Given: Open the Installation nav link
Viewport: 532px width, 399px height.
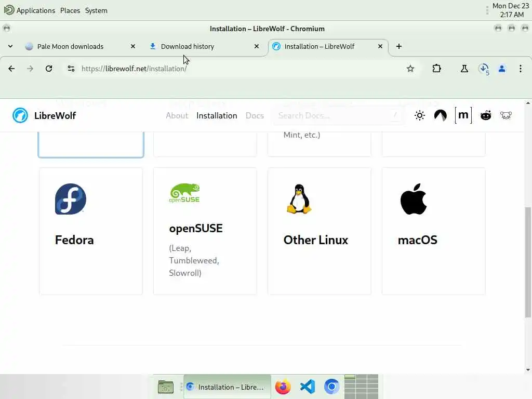Looking at the screenshot, I should click(x=217, y=116).
